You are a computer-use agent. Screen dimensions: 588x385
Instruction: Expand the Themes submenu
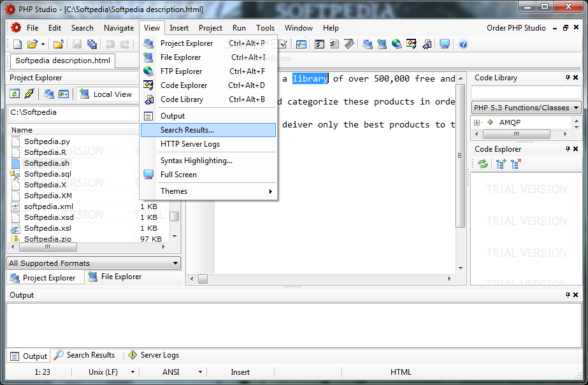point(208,191)
